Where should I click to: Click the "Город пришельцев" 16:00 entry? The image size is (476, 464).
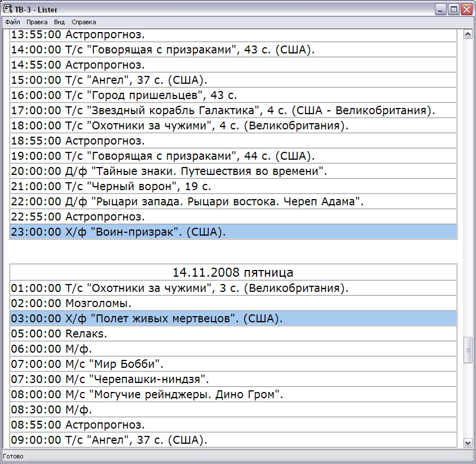click(124, 95)
